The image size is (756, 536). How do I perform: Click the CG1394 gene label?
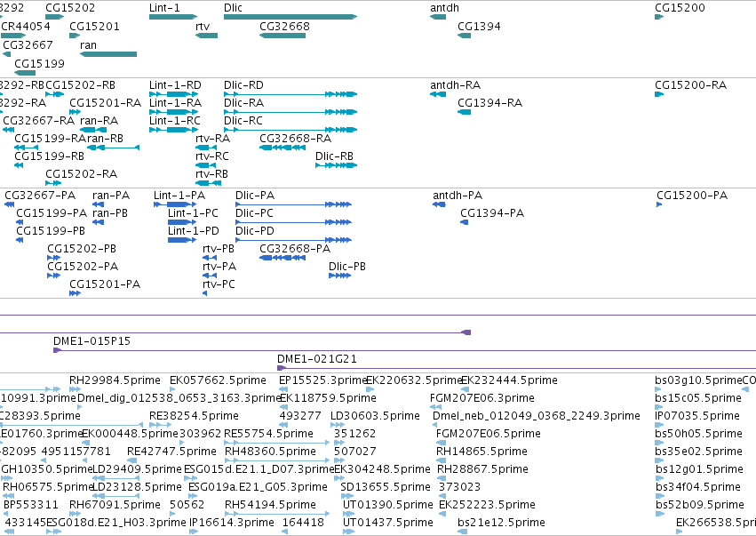click(479, 26)
